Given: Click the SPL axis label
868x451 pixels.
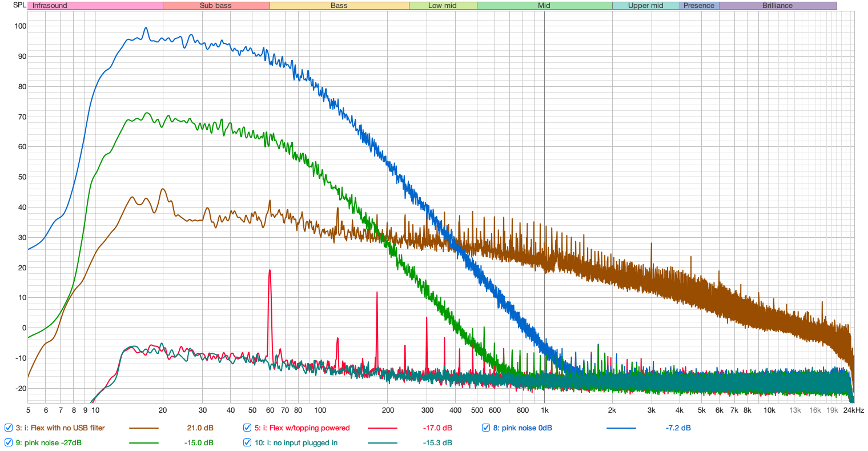Looking at the screenshot, I should coord(19,5).
